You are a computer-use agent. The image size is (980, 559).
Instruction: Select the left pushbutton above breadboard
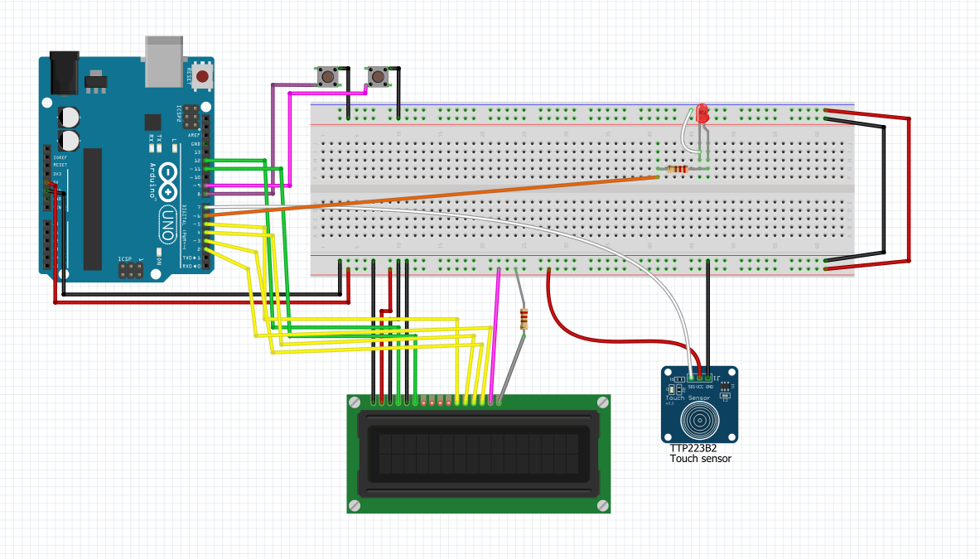pyautogui.click(x=327, y=77)
